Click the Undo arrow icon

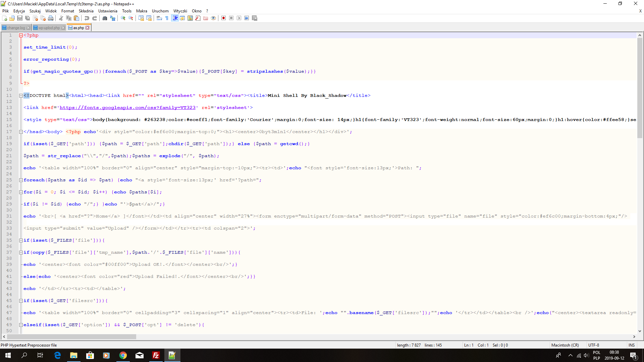87,18
